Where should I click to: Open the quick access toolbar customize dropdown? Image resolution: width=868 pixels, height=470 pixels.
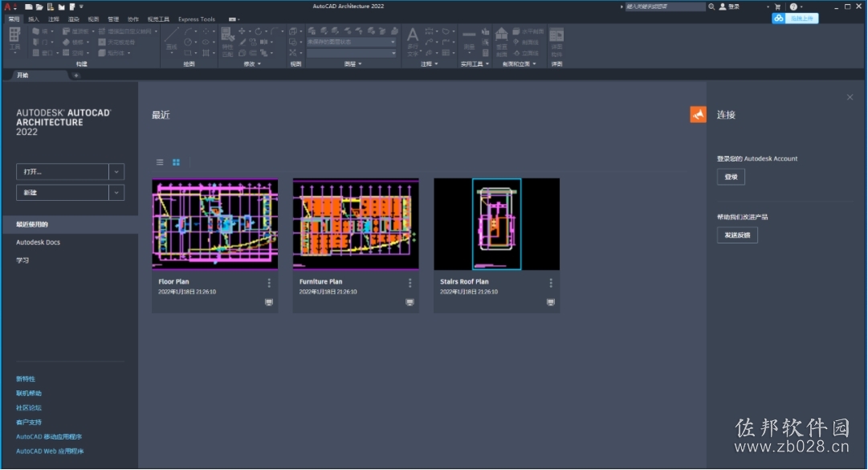[81, 6]
